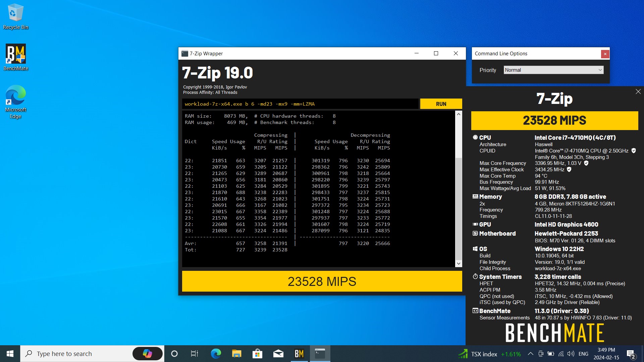Screen dimensions: 644x362
Task: Open the TSX index news widget
Action: (489, 354)
